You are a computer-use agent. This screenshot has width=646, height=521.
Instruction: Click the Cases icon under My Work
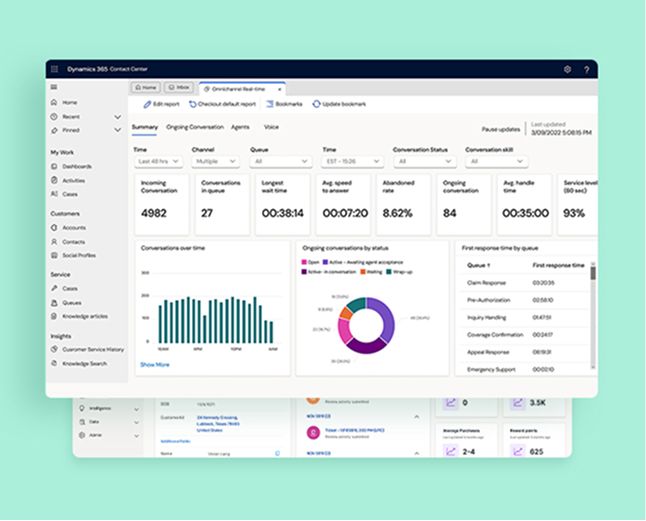(54, 194)
